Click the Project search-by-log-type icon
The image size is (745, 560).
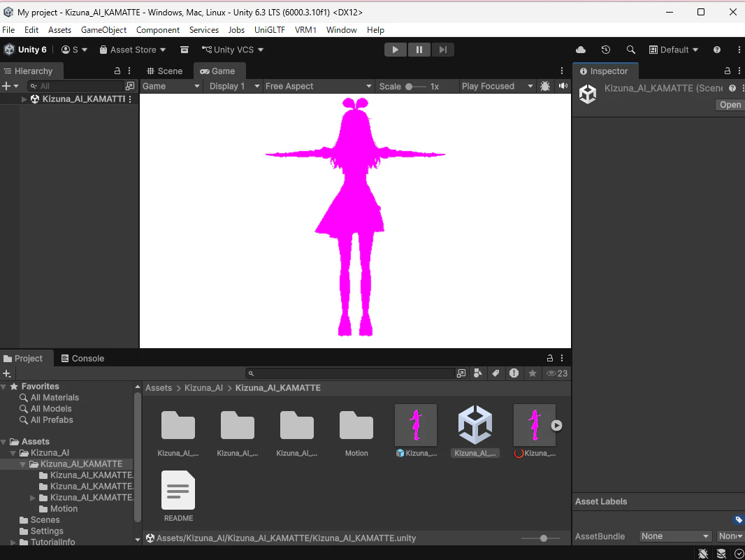coord(514,373)
